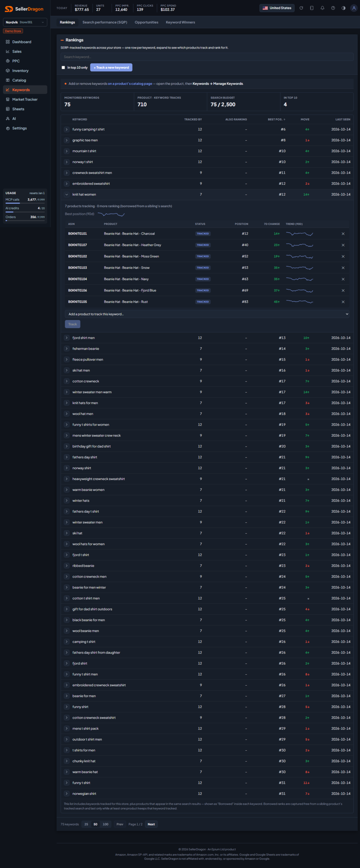The image size is (360, 868).
Task: Remove Beanie Hat - Fjord Blue tracking
Action: pyautogui.click(x=343, y=290)
